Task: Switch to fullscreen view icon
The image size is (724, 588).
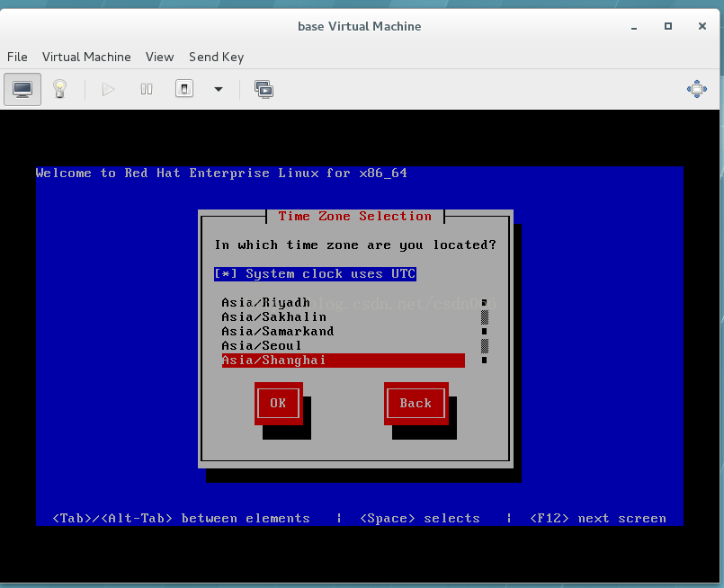Action: pyautogui.click(x=697, y=89)
